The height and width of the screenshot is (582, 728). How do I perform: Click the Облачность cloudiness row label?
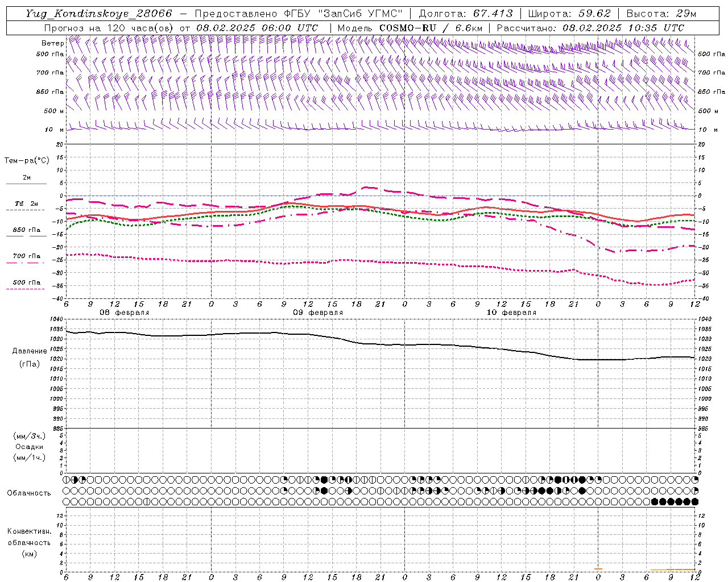coord(29,493)
